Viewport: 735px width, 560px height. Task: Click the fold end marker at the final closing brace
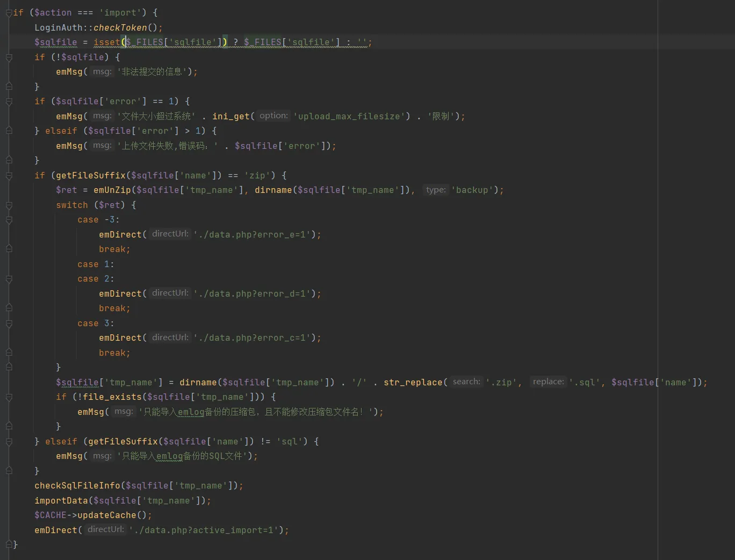[x=9, y=544]
